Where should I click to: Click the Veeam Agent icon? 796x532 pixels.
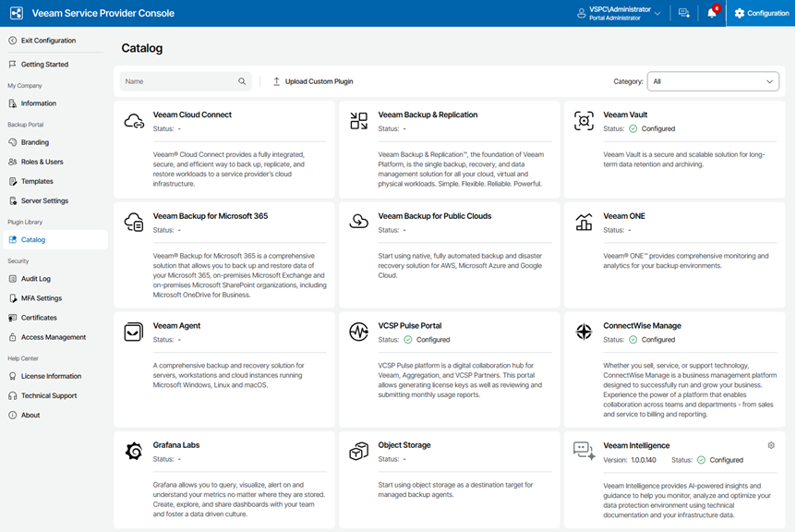point(134,332)
